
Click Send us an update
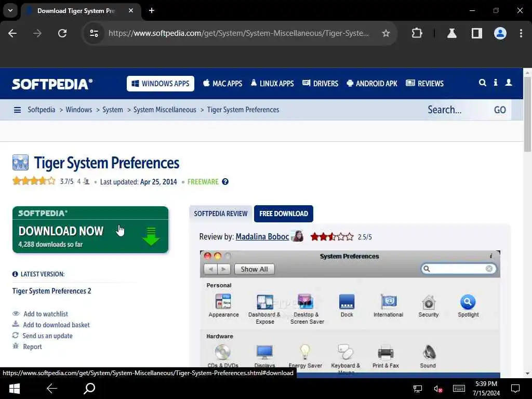click(x=47, y=336)
